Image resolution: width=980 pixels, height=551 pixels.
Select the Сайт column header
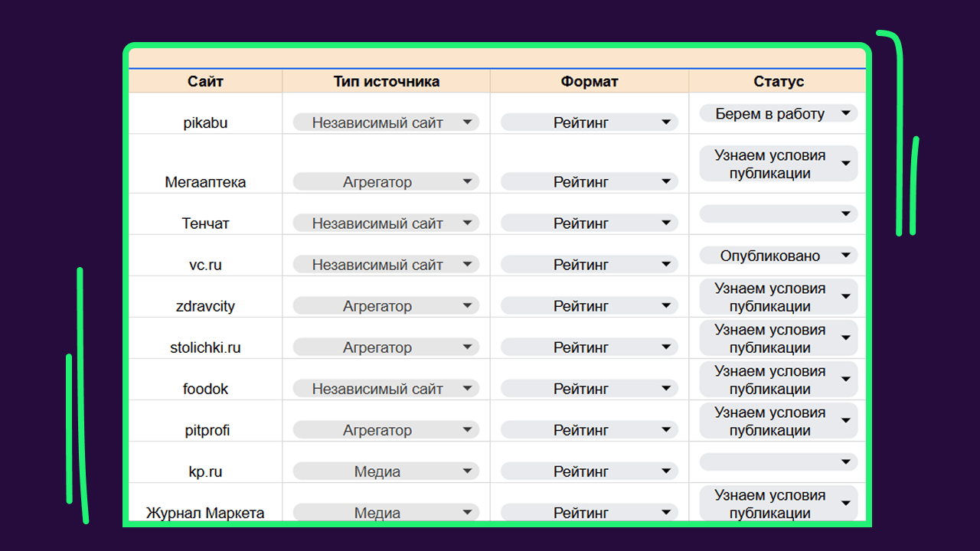tap(205, 82)
